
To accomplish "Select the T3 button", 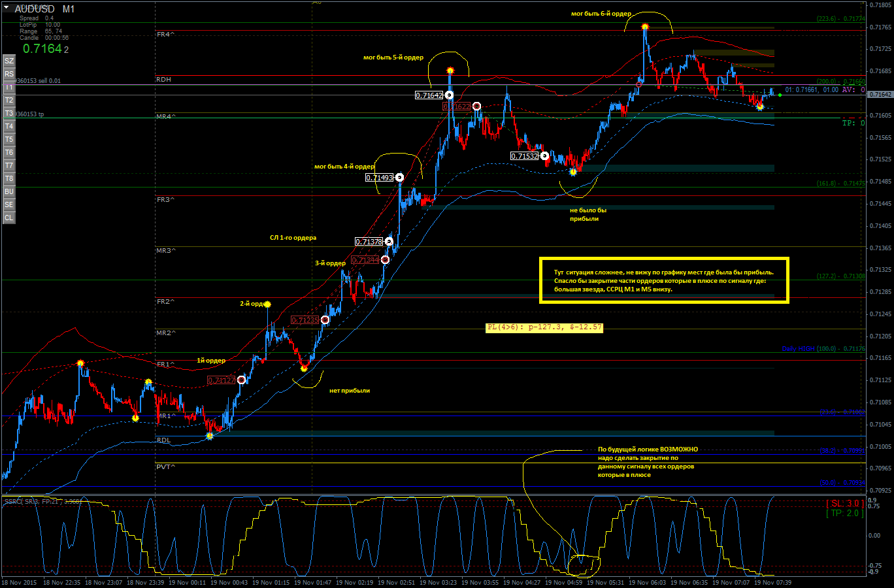I will [x=9, y=113].
